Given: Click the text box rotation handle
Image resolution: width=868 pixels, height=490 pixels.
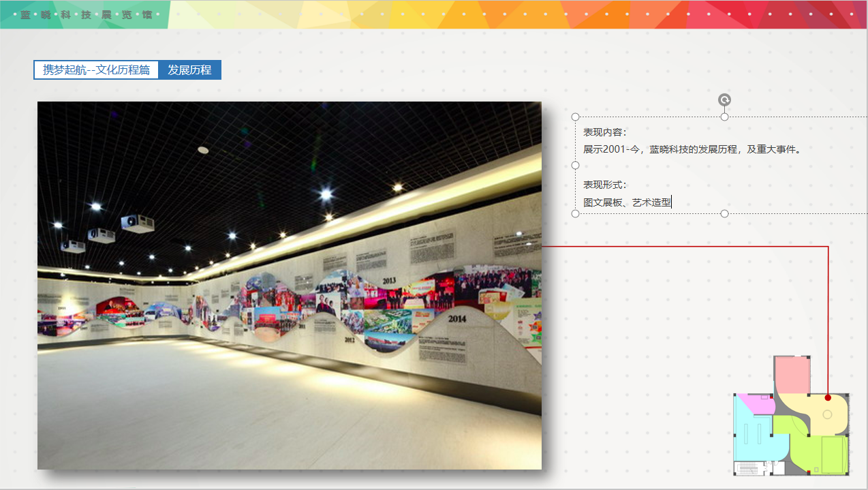Looking at the screenshot, I should [724, 100].
